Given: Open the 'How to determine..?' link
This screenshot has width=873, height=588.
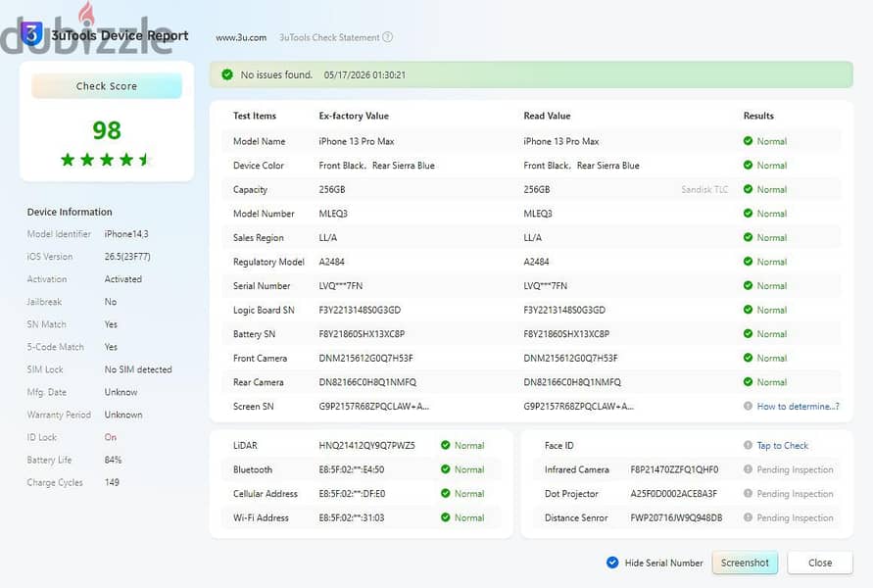Looking at the screenshot, I should point(798,406).
